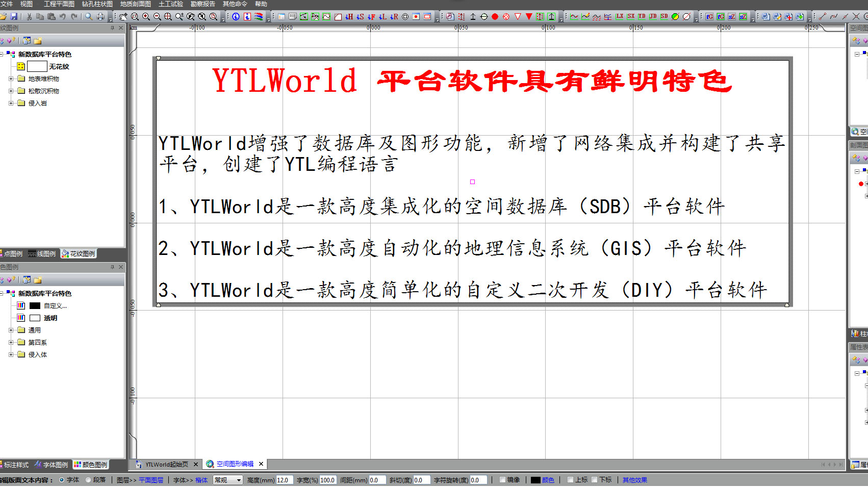Click the YD toolbar icon
868x488 pixels.
(642, 17)
